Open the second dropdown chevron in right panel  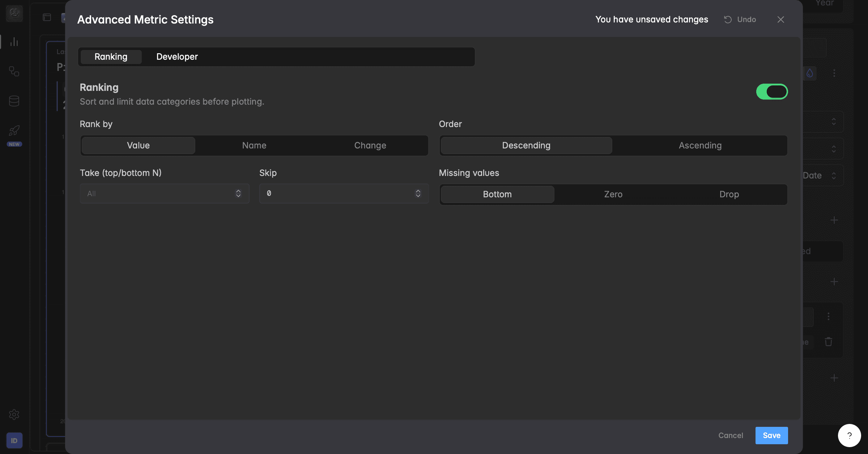click(834, 149)
